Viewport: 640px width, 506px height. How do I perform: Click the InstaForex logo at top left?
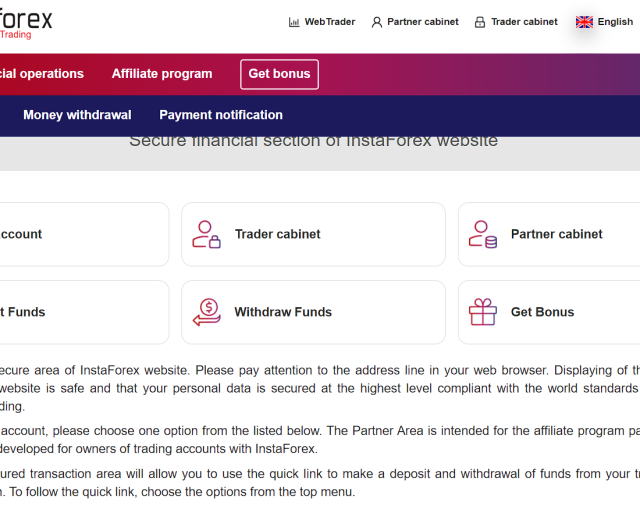click(26, 24)
